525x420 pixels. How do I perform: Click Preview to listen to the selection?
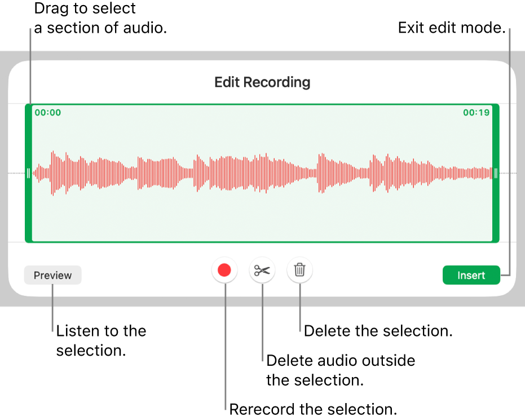pos(52,275)
